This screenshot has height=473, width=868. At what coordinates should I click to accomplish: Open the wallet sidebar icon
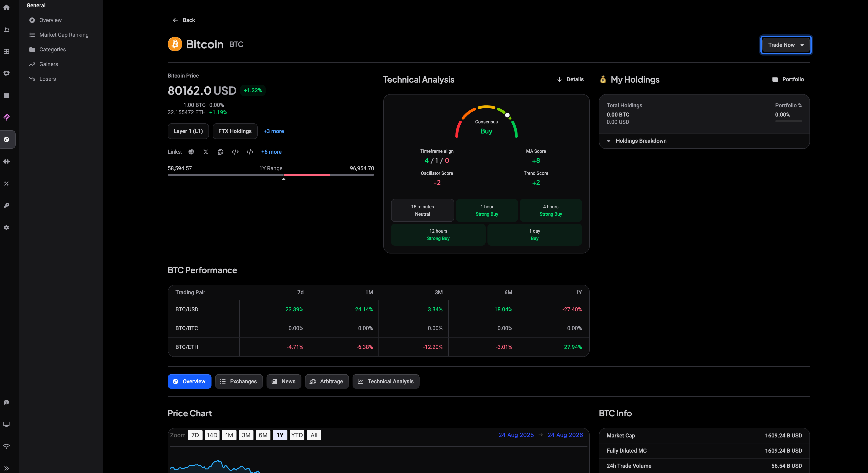pyautogui.click(x=6, y=95)
